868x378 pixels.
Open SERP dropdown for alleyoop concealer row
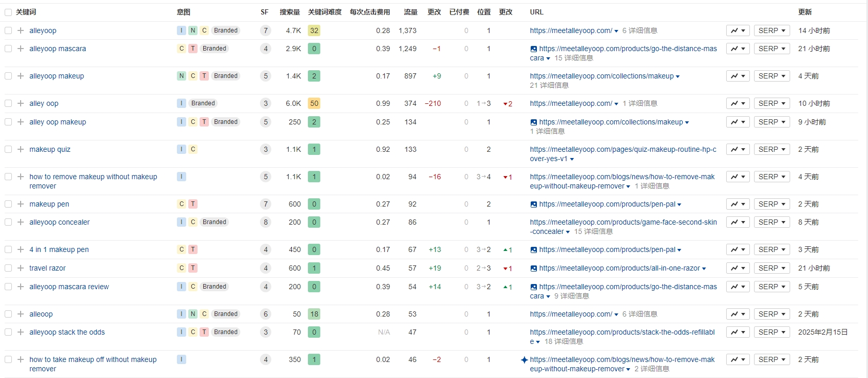point(772,222)
